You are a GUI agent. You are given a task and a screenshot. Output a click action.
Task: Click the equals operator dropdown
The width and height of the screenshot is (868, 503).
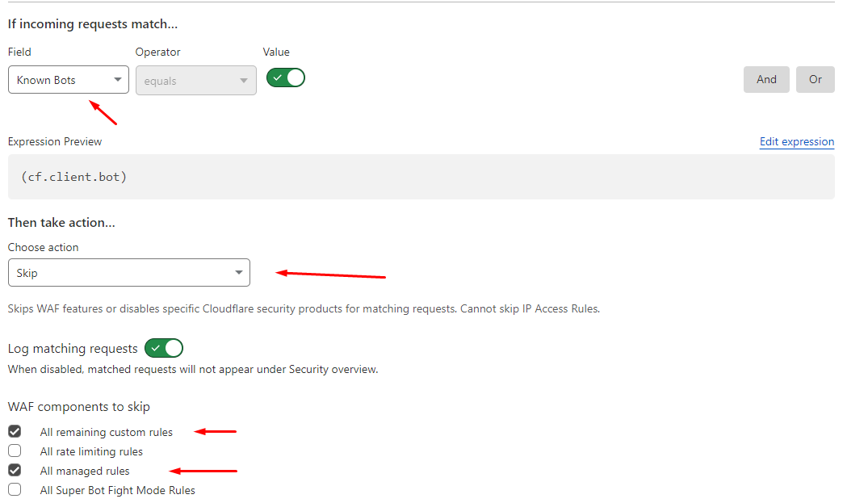196,80
